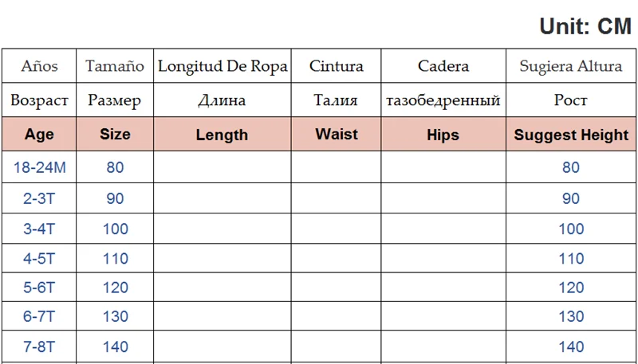This screenshot has width=638, height=364.
Task: Click the Талия header cell
Action: (336, 100)
